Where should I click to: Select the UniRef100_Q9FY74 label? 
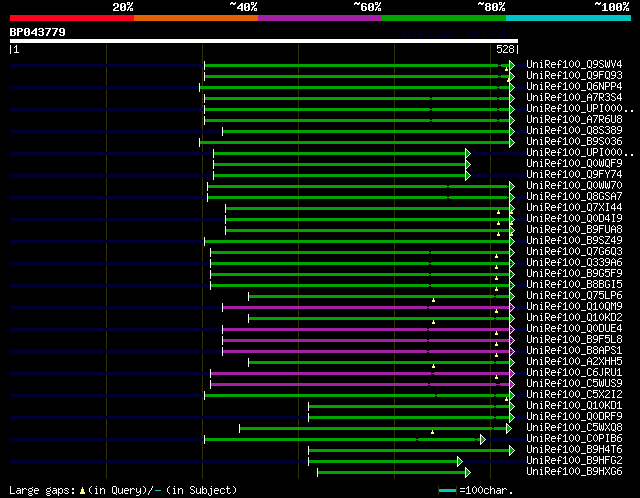point(574,175)
